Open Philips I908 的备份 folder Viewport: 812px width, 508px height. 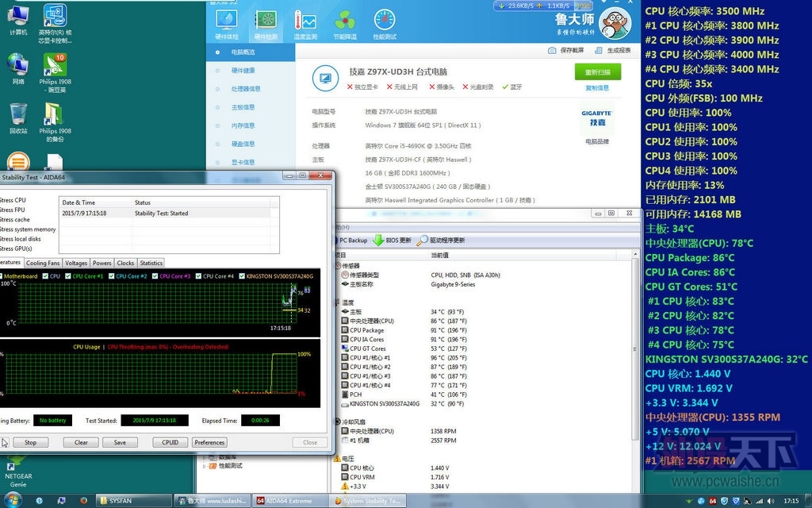pos(55,122)
